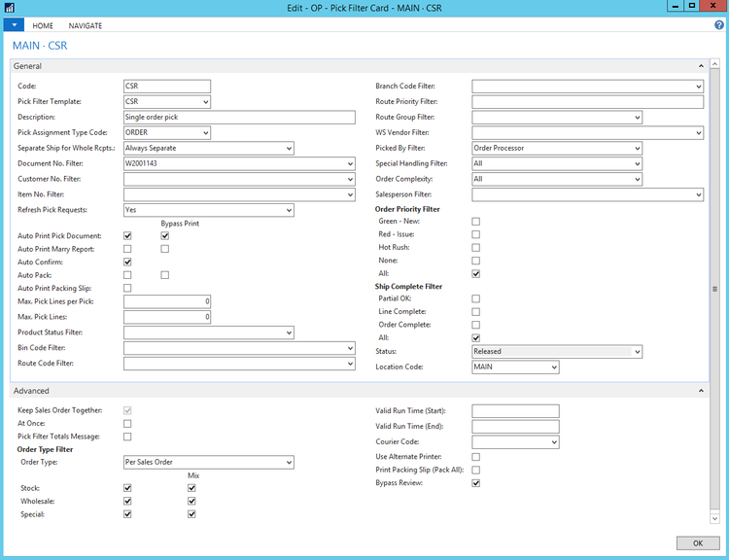Enable Auto Print Marry Report checkbox
Screen dimensions: 729x560
127,249
